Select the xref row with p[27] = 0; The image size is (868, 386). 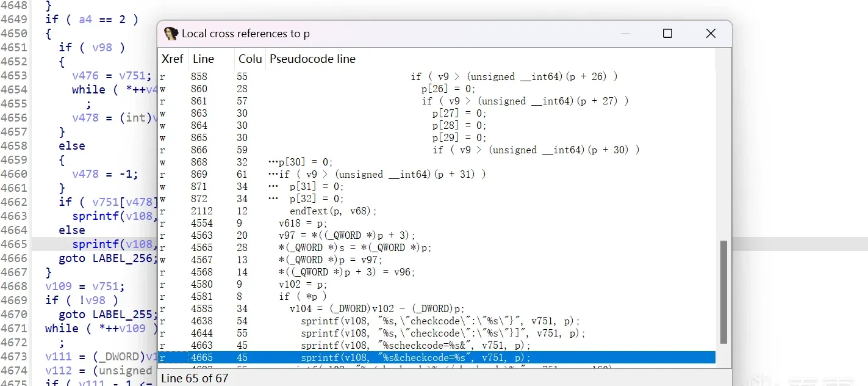437,113
